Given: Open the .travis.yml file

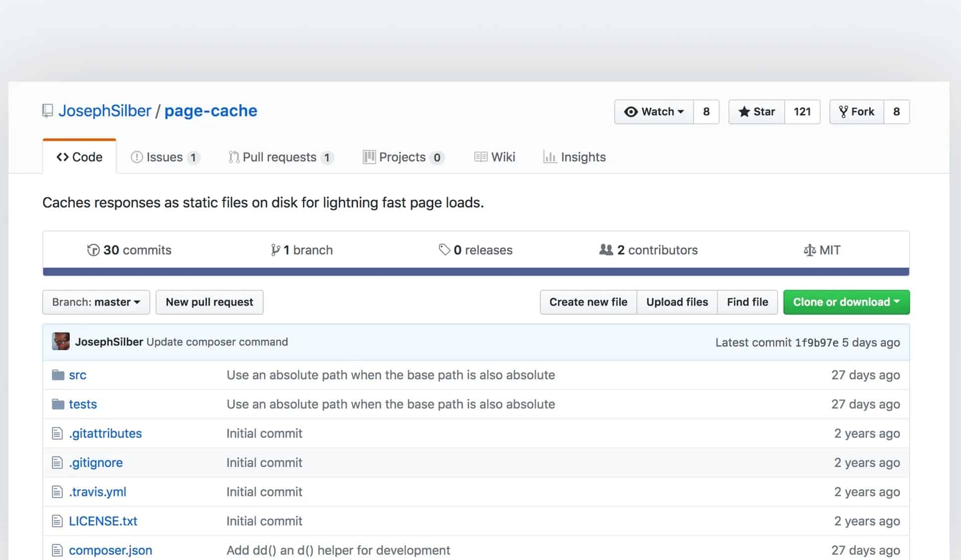Looking at the screenshot, I should 98,492.
